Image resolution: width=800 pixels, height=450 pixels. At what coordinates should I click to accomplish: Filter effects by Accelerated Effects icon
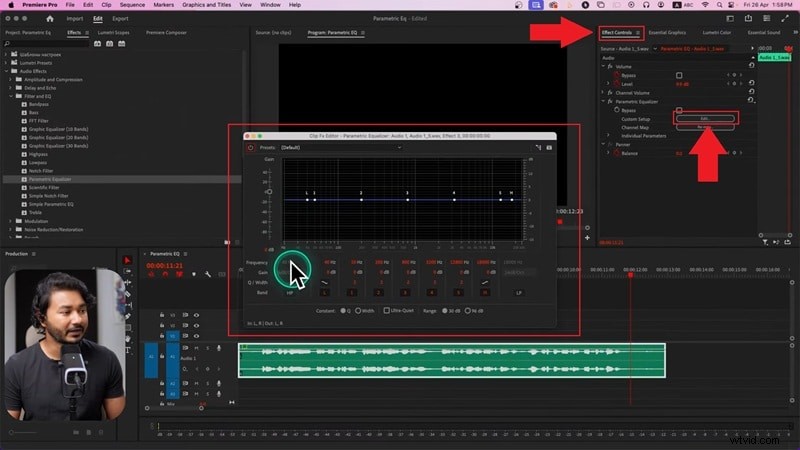[97, 44]
